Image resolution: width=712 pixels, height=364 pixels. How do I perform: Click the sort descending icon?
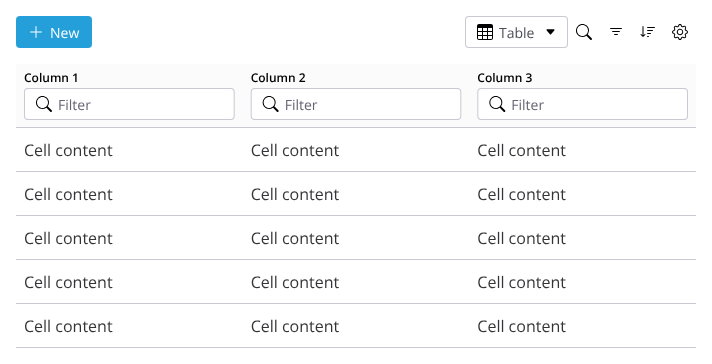click(648, 32)
